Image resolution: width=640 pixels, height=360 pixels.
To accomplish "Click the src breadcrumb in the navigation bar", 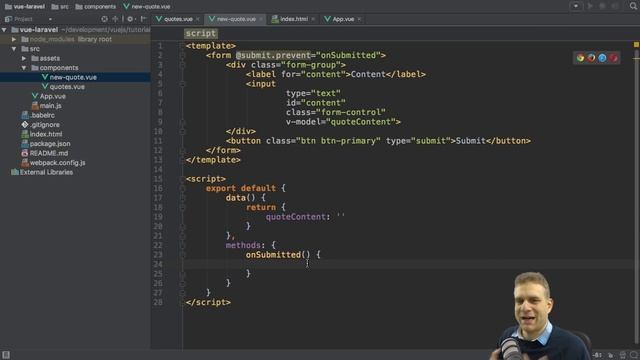I will (60, 7).
